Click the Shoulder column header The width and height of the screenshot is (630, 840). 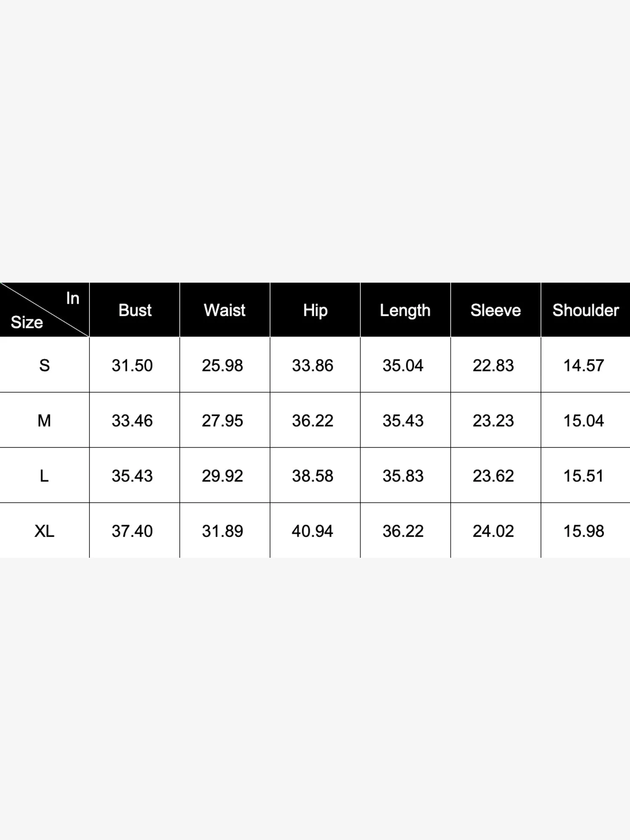pyautogui.click(x=585, y=310)
